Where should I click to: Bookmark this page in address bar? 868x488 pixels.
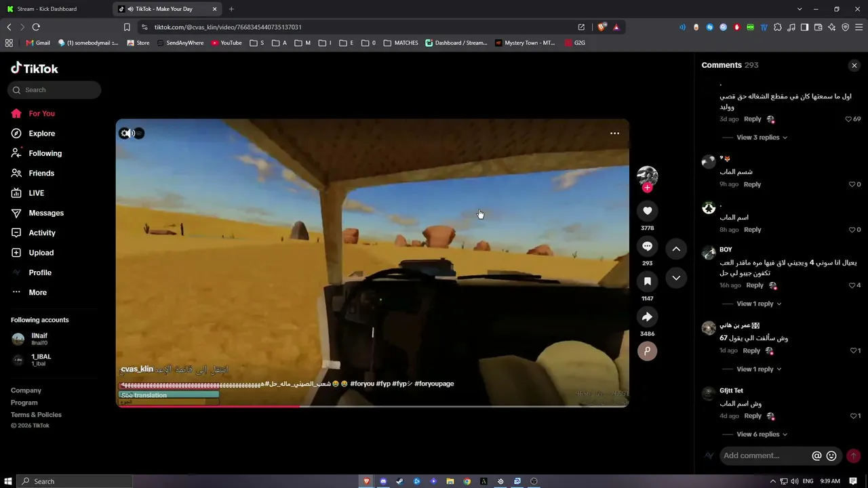(127, 27)
